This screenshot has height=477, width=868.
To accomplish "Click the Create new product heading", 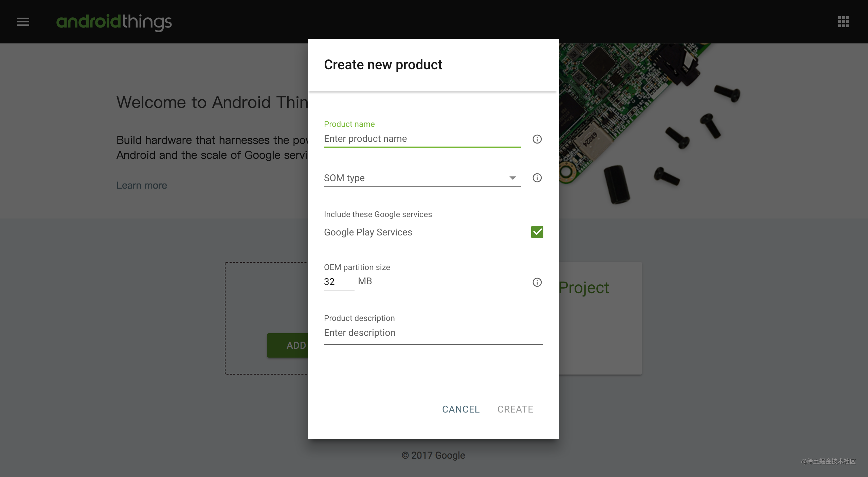I will [383, 64].
